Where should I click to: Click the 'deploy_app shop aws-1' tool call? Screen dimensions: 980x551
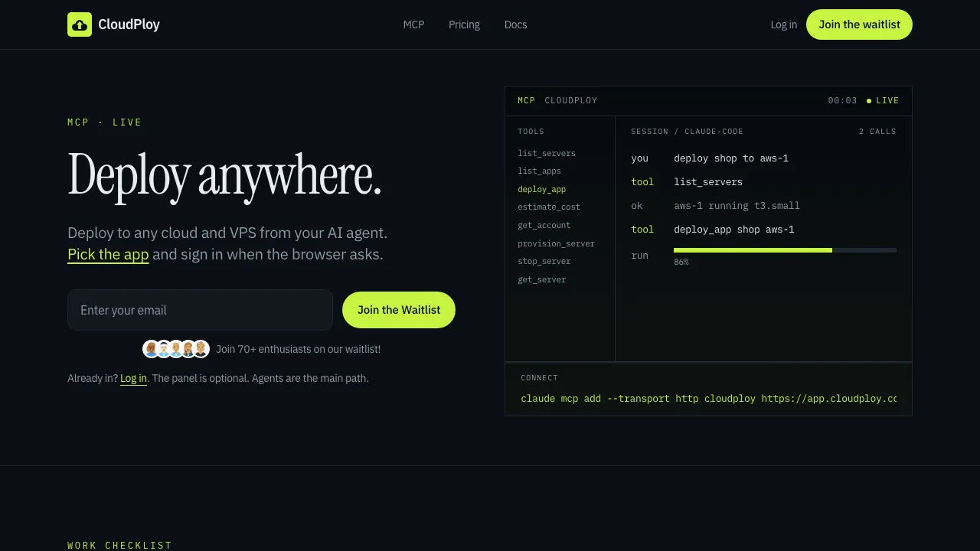pyautogui.click(x=733, y=230)
